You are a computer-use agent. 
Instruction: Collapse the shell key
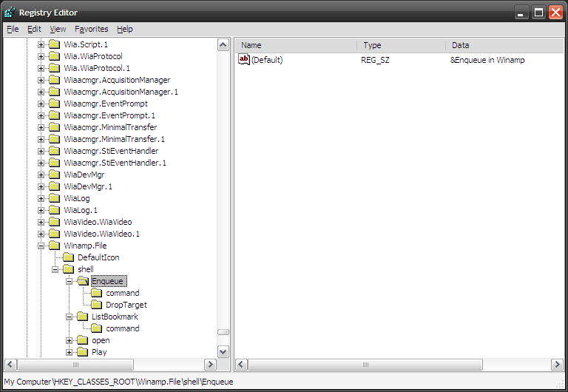55,269
